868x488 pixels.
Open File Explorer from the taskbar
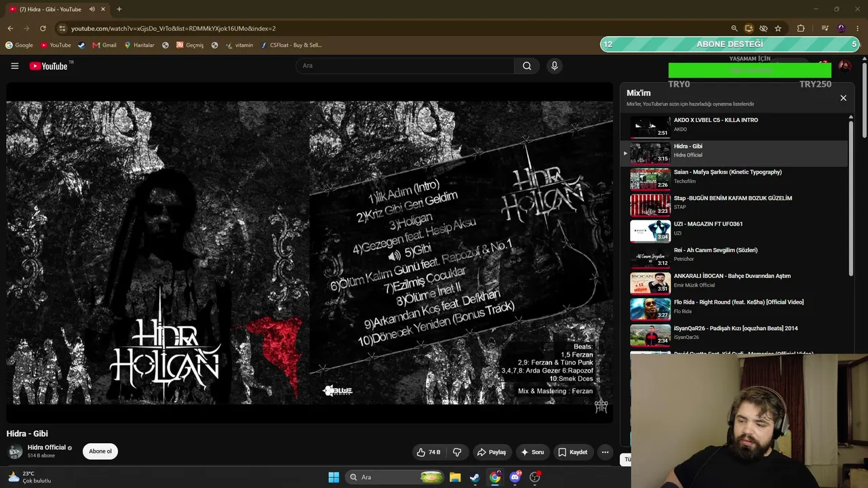pos(455,477)
